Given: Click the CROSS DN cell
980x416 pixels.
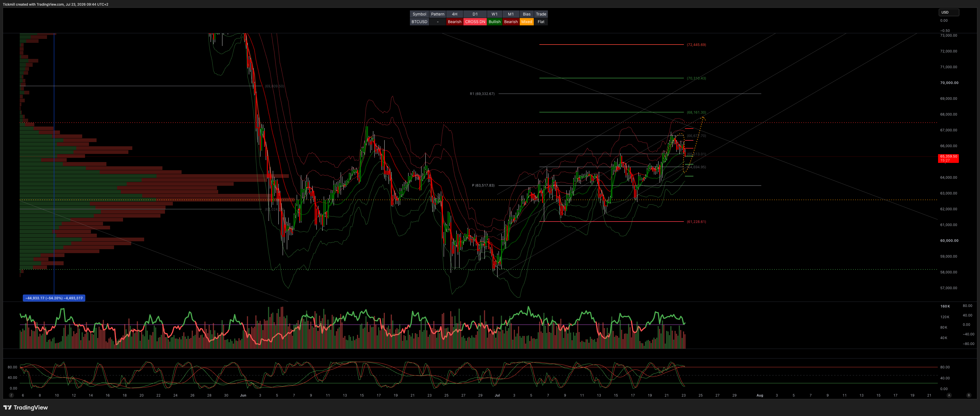Looking at the screenshot, I should click(475, 22).
